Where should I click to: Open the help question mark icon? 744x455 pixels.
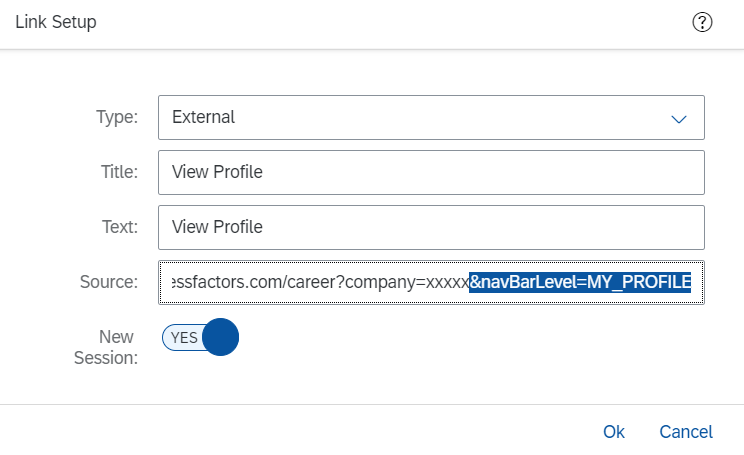(702, 22)
